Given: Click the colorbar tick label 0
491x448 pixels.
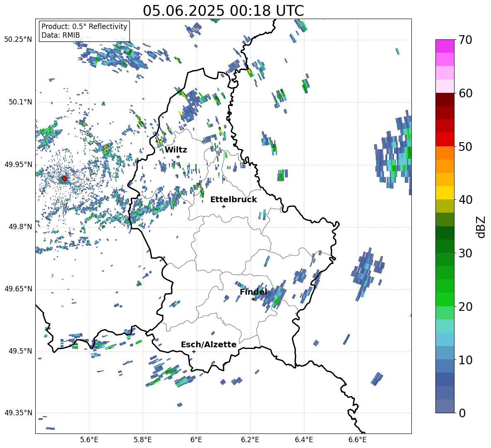Looking at the screenshot, I should pos(462,413).
